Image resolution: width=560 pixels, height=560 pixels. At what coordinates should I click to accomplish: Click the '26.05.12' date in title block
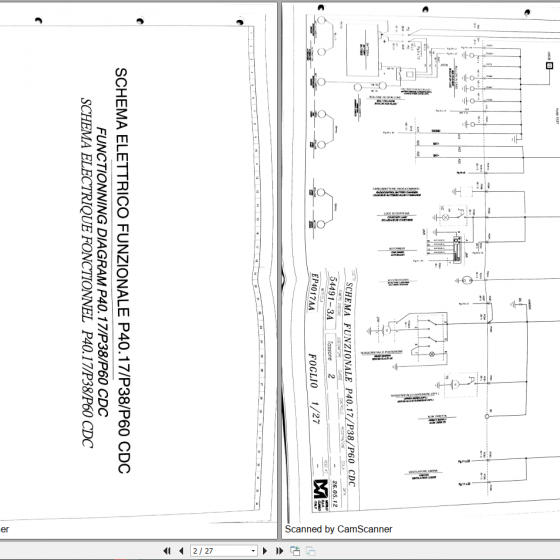335,494
